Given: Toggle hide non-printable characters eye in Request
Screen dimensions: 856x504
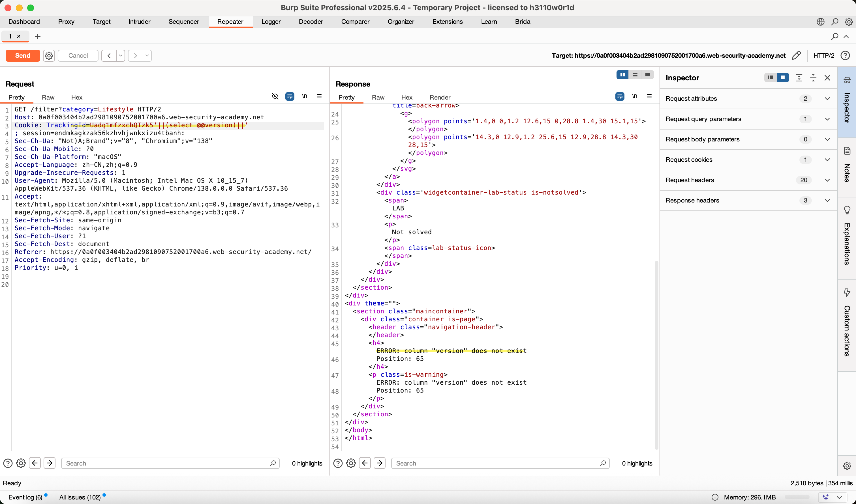Looking at the screenshot, I should [275, 96].
